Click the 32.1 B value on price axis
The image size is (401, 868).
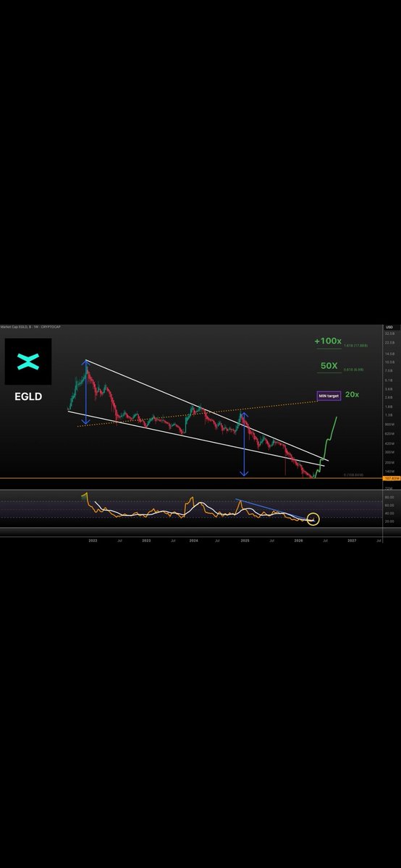389,333
